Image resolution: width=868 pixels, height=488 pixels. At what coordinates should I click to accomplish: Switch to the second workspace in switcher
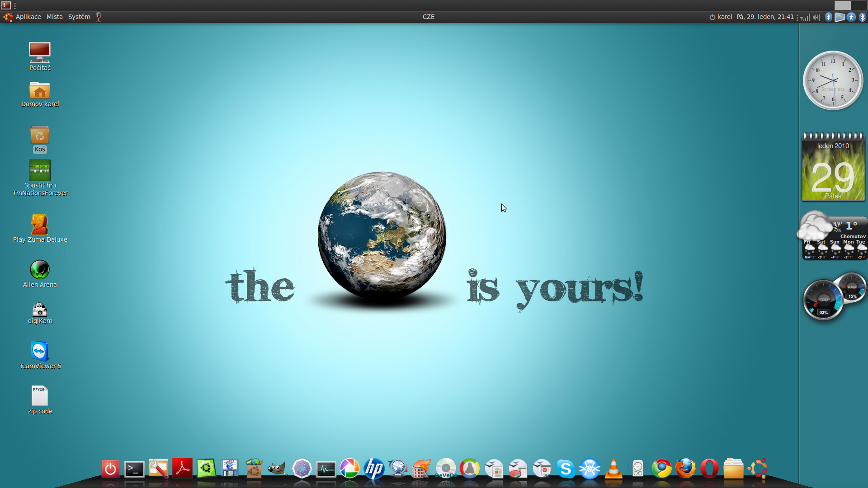coord(859,5)
